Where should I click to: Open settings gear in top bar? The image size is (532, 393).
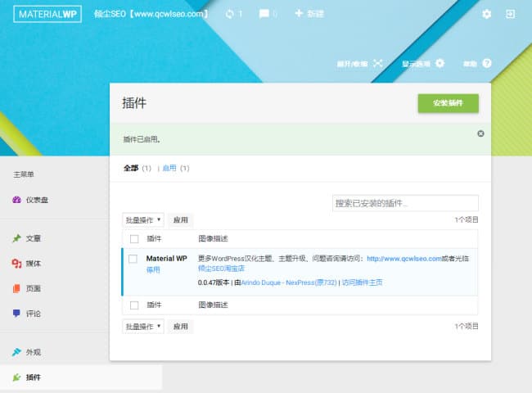point(486,14)
